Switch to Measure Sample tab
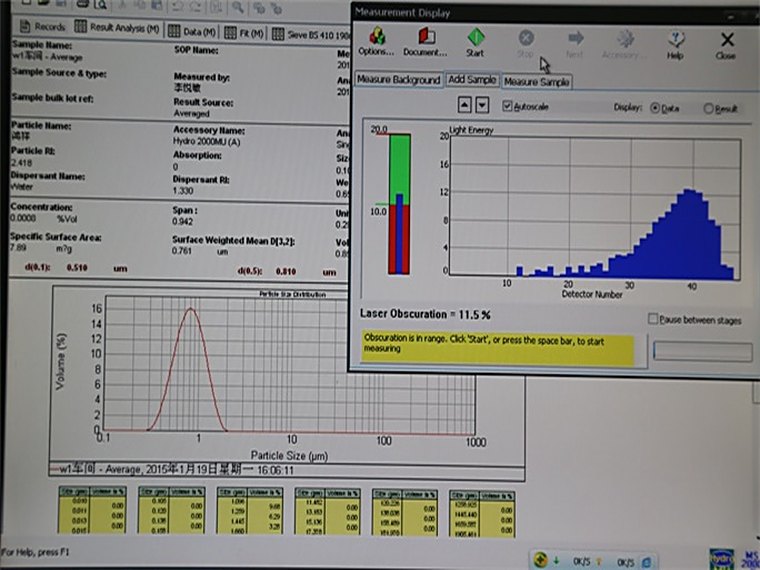 point(537,82)
